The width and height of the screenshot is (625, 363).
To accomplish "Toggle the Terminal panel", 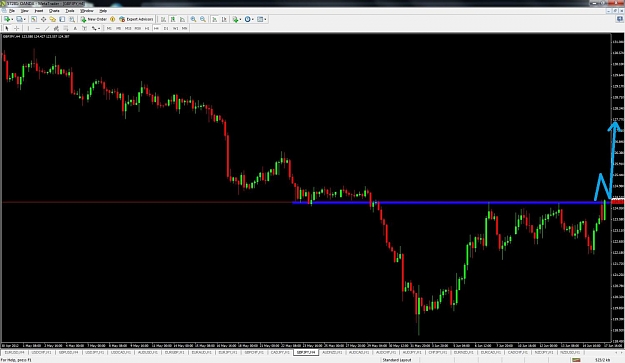I will point(62,19).
